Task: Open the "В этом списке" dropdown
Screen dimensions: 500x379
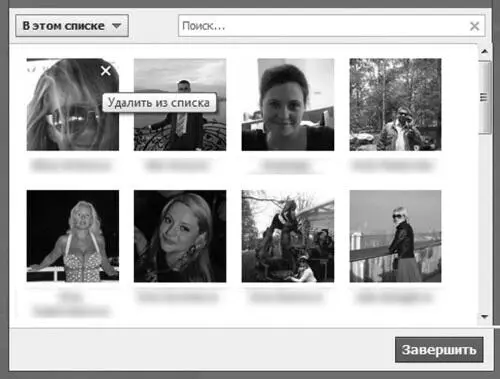Action: (72, 26)
